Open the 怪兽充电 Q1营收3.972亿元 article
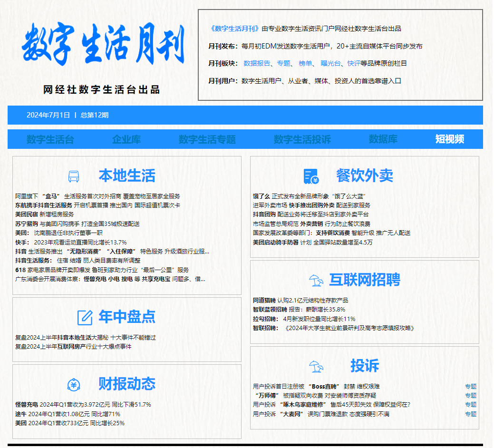 [83, 405]
